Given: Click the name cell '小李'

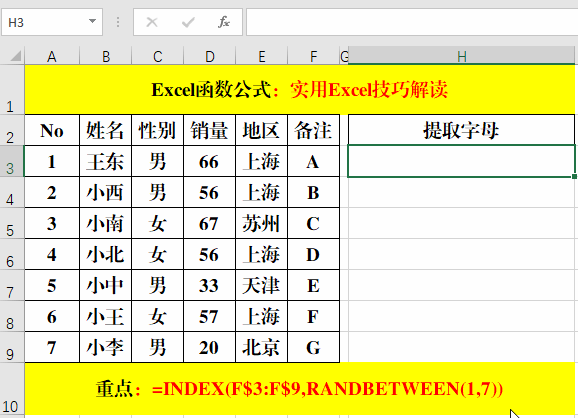Looking at the screenshot, I should point(106,347).
